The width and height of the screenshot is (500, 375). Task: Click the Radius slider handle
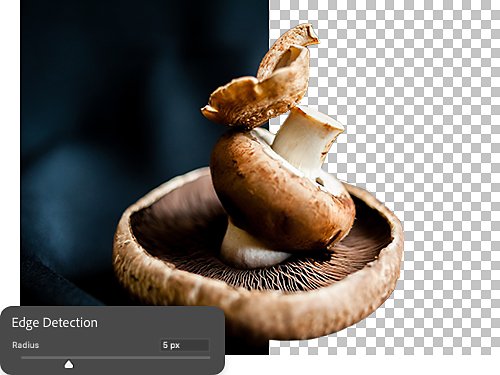[69, 364]
